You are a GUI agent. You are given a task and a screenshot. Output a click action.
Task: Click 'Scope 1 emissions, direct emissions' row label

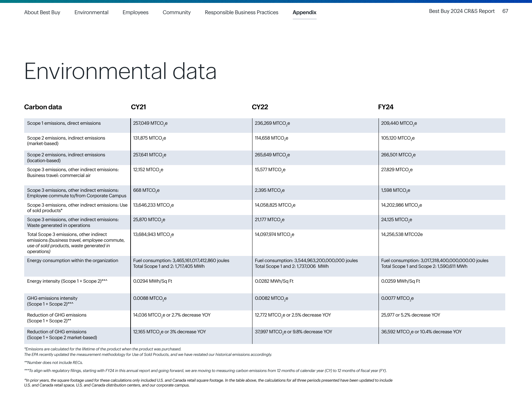click(x=64, y=123)
